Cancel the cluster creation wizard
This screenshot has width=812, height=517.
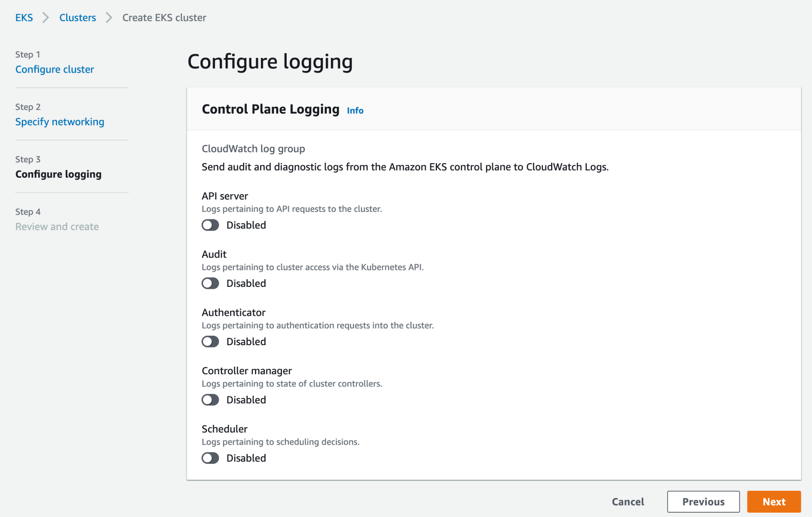[628, 502]
